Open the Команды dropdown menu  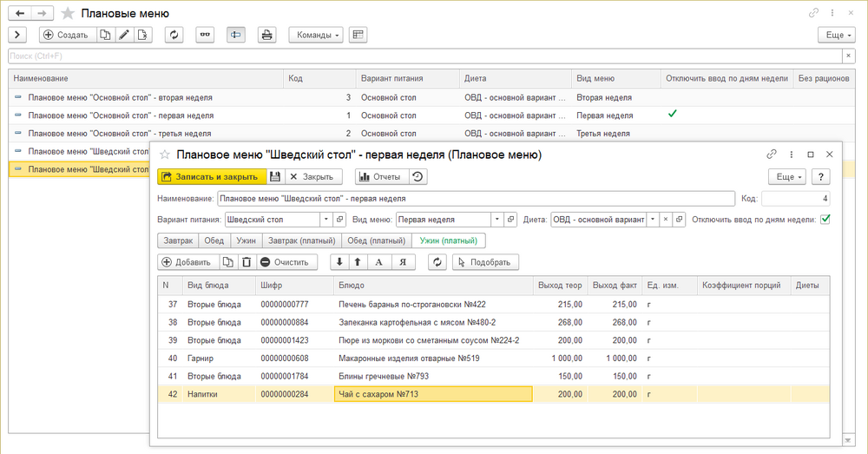[x=319, y=35]
